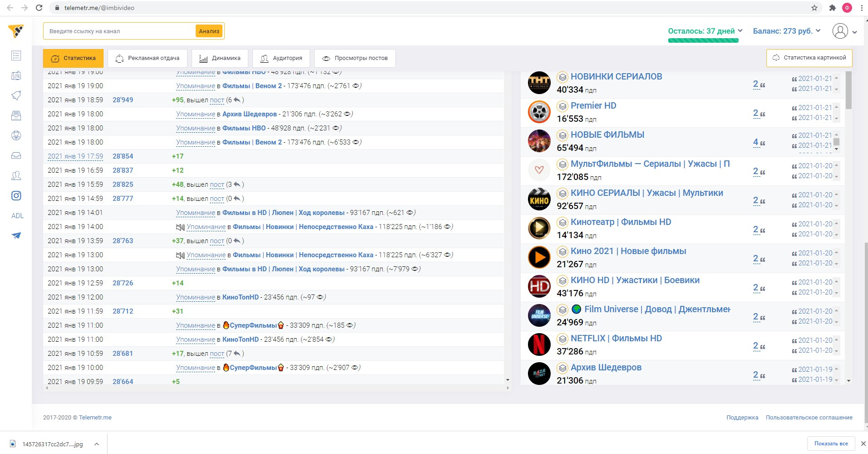868x454 pixels.
Task: Bookmark this page with the star icon
Action: (814, 8)
